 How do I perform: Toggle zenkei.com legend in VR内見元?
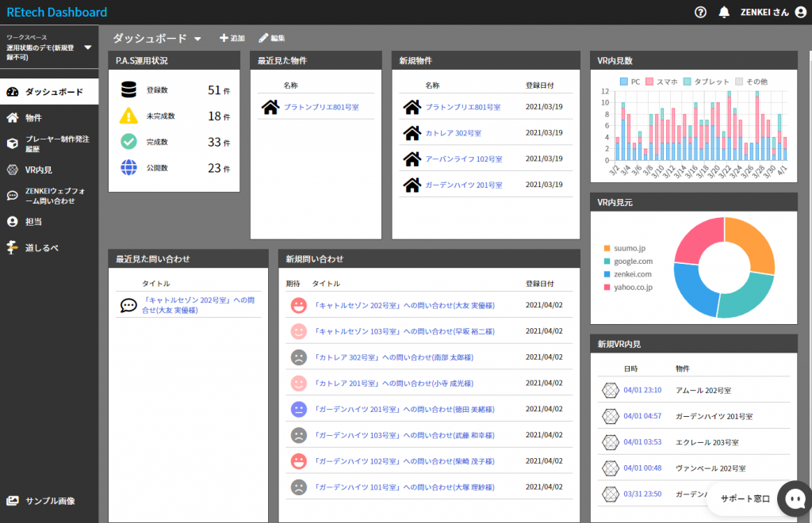point(628,274)
